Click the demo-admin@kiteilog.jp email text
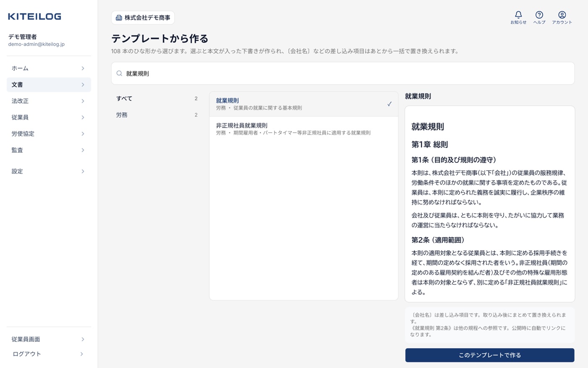Screen dimensions: 588x368 [37, 44]
